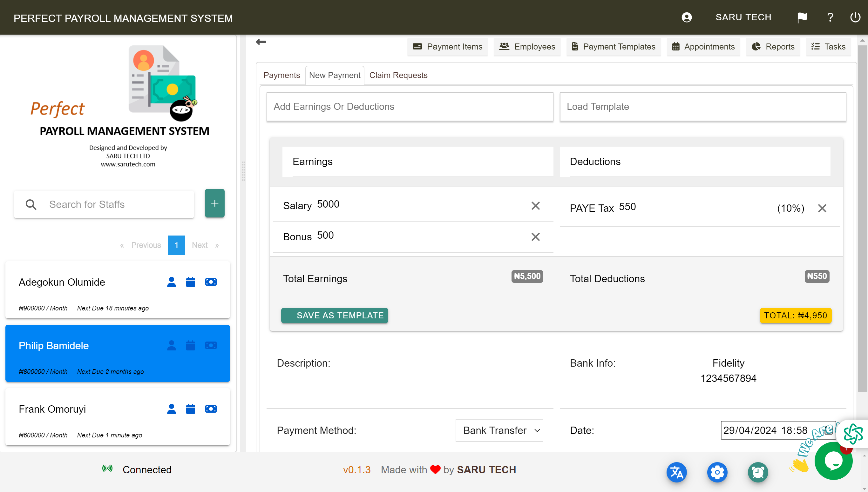Image resolution: width=868 pixels, height=492 pixels.
Task: Click the SAVE AS TEMPLATE button
Action: pos(335,315)
